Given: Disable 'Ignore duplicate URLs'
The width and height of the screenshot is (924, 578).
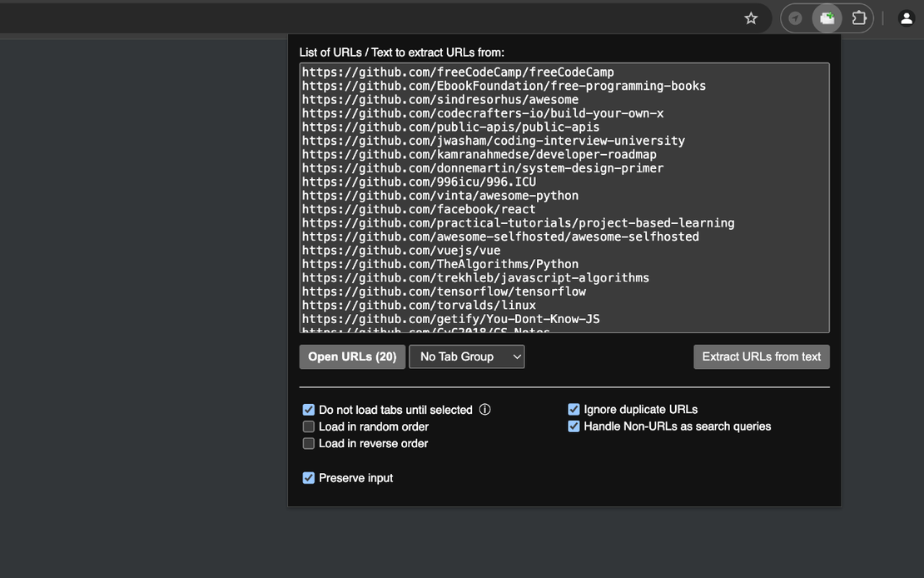Looking at the screenshot, I should pyautogui.click(x=573, y=408).
